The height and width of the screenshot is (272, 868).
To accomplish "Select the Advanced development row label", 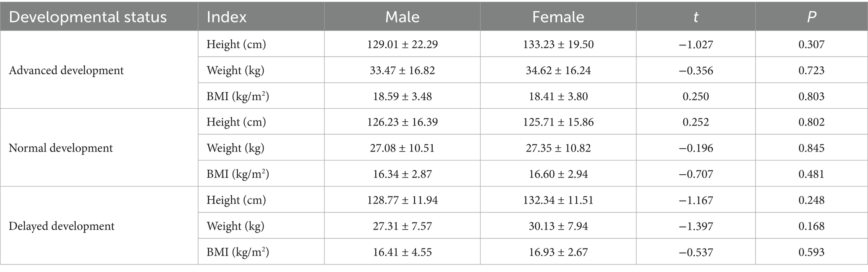I will [66, 70].
